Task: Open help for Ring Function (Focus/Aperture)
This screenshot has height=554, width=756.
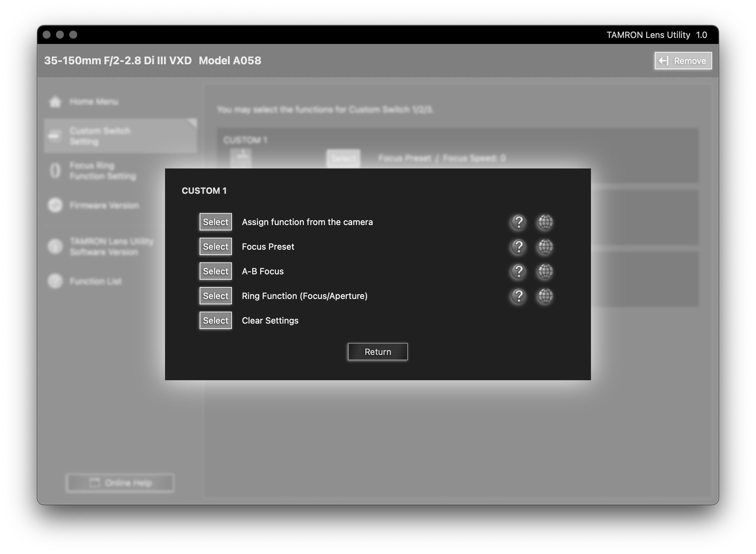Action: pos(518,296)
